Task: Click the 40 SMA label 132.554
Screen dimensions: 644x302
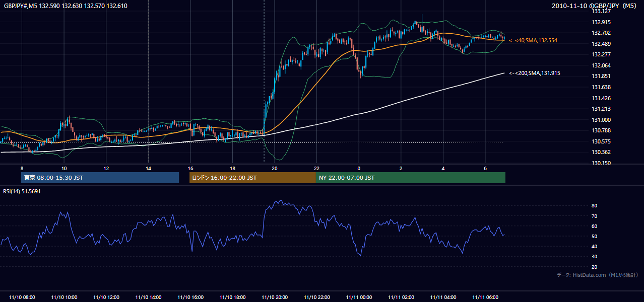Action: (x=533, y=40)
